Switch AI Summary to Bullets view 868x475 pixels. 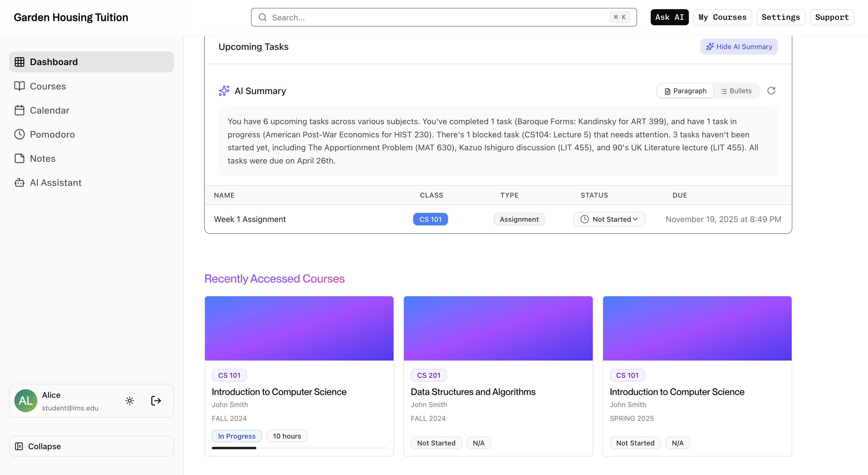tap(736, 91)
